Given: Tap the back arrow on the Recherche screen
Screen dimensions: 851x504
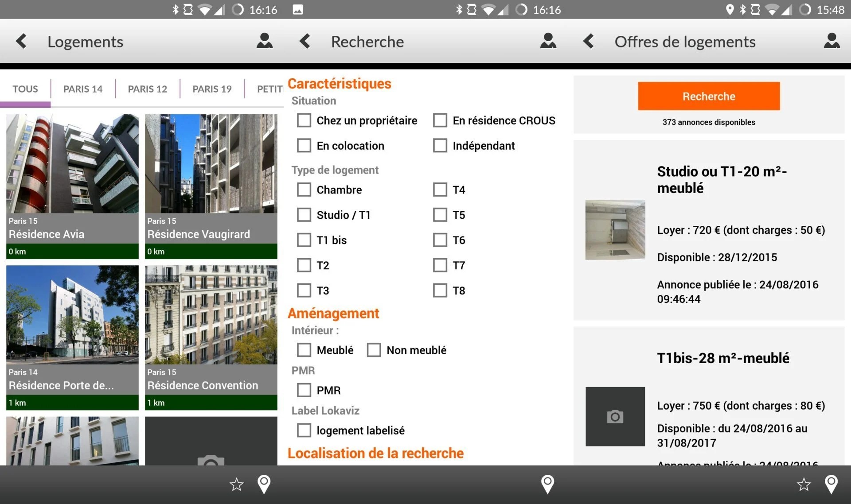Looking at the screenshot, I should (x=304, y=41).
